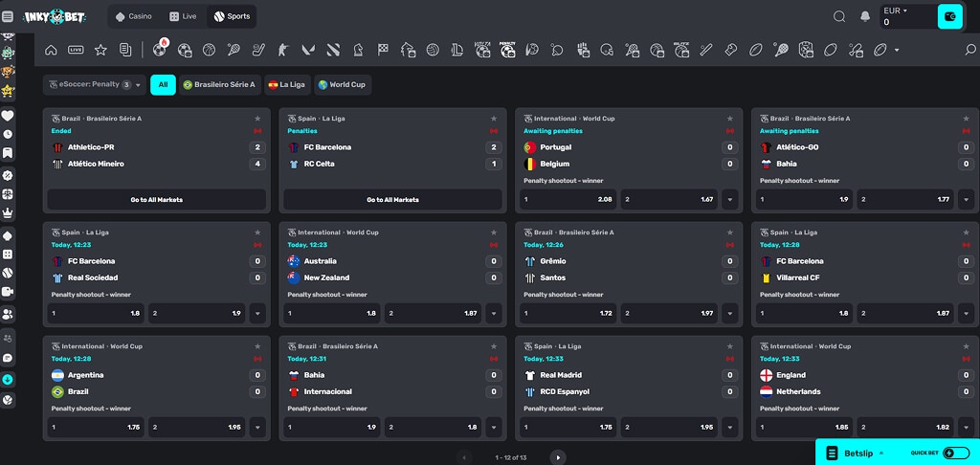Open the LIVE events icon
Screen dimensions: 980x465
(76, 50)
